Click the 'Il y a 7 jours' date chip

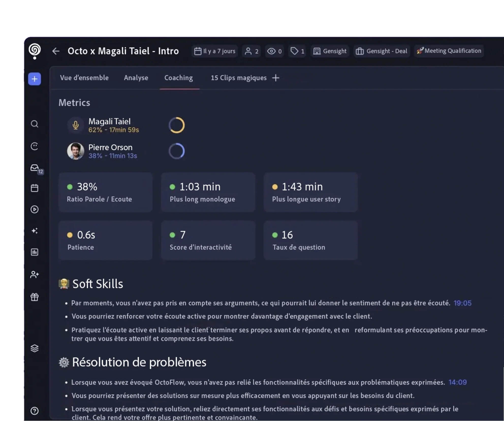[215, 51]
